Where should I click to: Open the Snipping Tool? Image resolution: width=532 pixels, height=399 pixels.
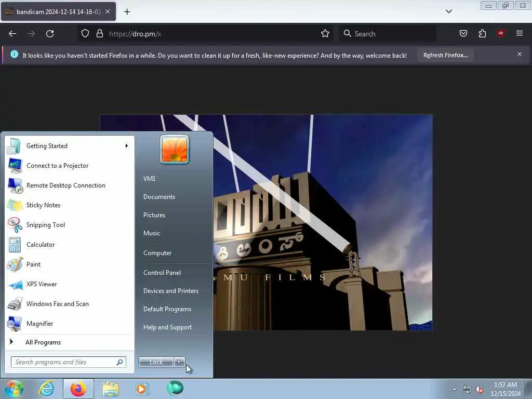[70, 224]
